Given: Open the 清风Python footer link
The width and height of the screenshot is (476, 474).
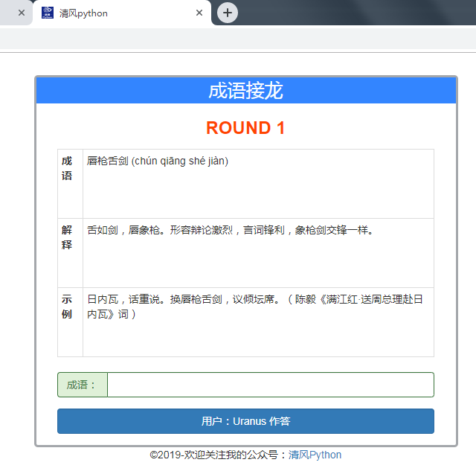Looking at the screenshot, I should pos(315,455).
